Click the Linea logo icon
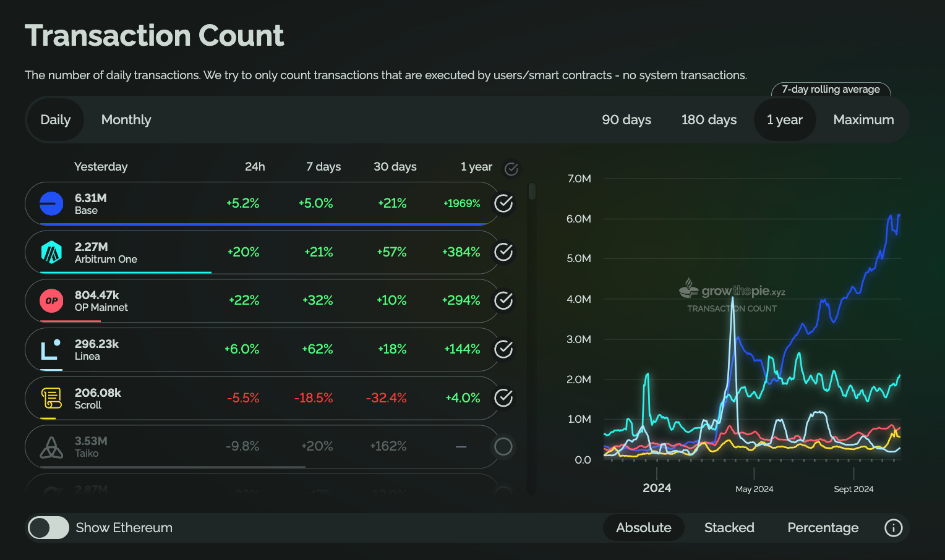Image resolution: width=945 pixels, height=560 pixels. [x=50, y=349]
